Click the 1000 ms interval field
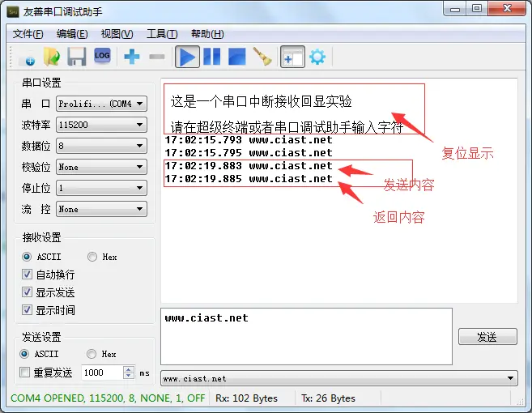532x413 pixels. [103, 373]
